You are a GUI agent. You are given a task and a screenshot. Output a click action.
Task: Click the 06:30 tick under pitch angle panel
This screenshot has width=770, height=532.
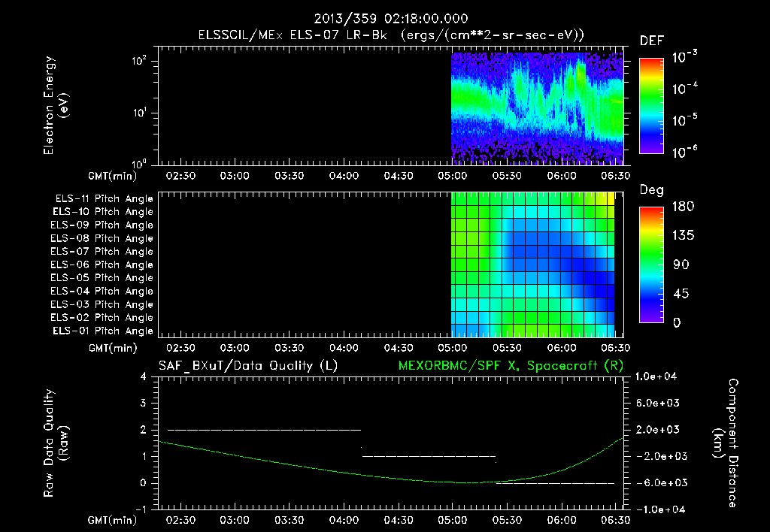(x=616, y=349)
